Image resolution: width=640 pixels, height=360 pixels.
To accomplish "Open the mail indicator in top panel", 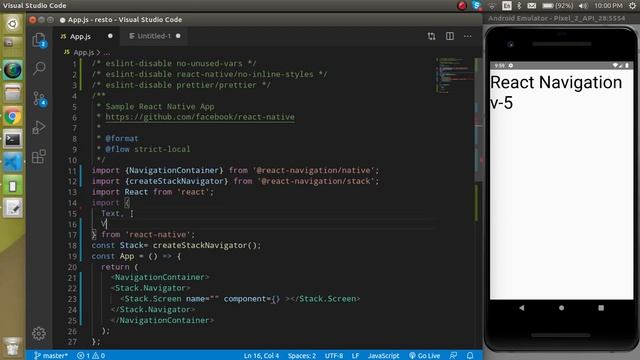I will pyautogui.click(x=531, y=6).
